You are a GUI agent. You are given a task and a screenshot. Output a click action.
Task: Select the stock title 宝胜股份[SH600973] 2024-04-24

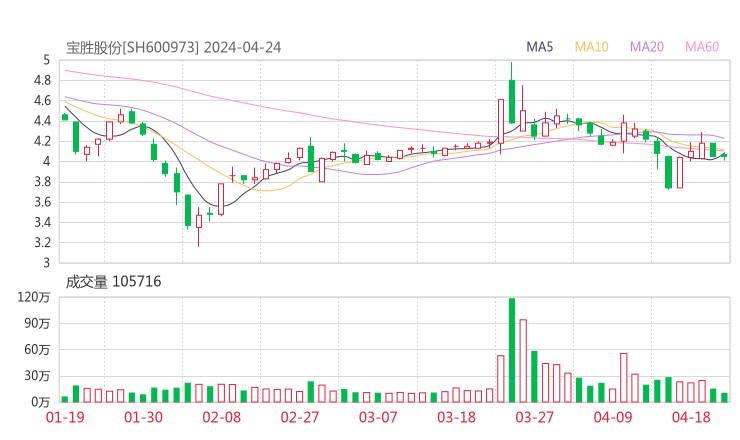point(173,47)
